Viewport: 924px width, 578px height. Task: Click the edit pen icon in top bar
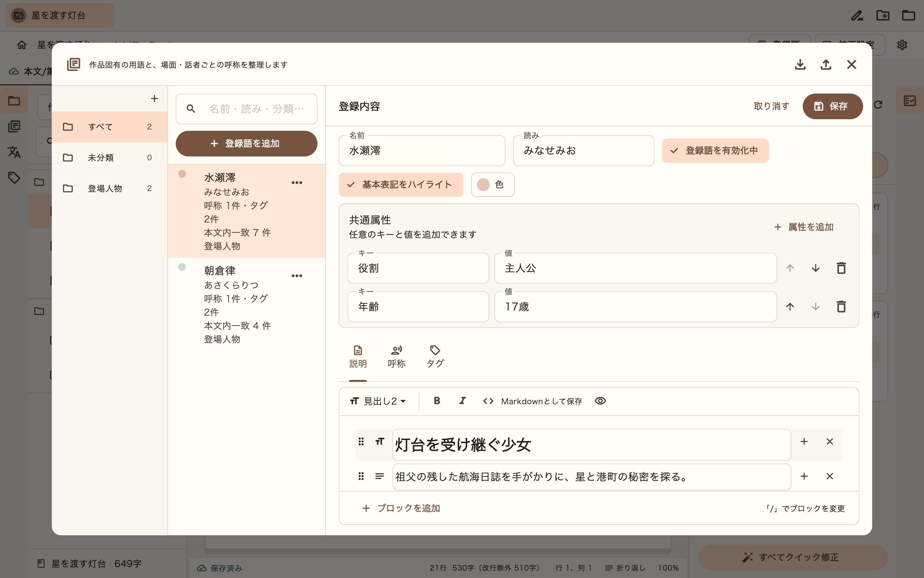[857, 16]
